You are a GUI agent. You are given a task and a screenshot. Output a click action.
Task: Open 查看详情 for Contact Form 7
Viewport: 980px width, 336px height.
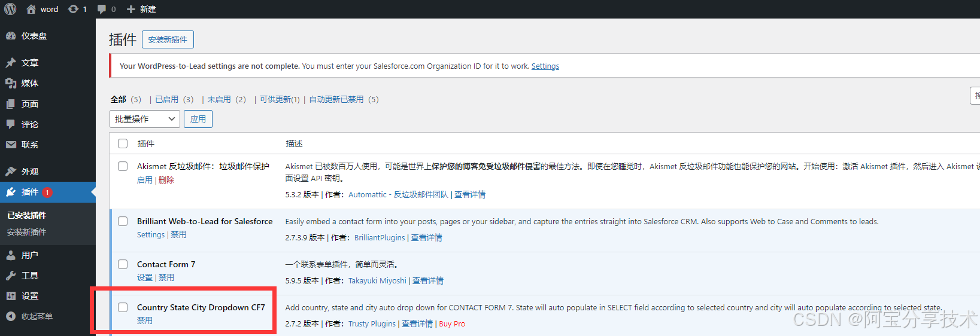(428, 281)
